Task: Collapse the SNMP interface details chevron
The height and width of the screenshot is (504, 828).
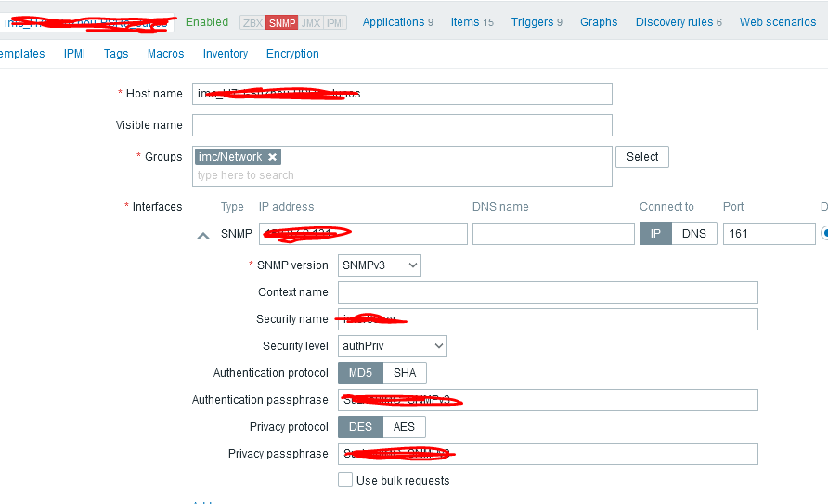Action: point(202,236)
